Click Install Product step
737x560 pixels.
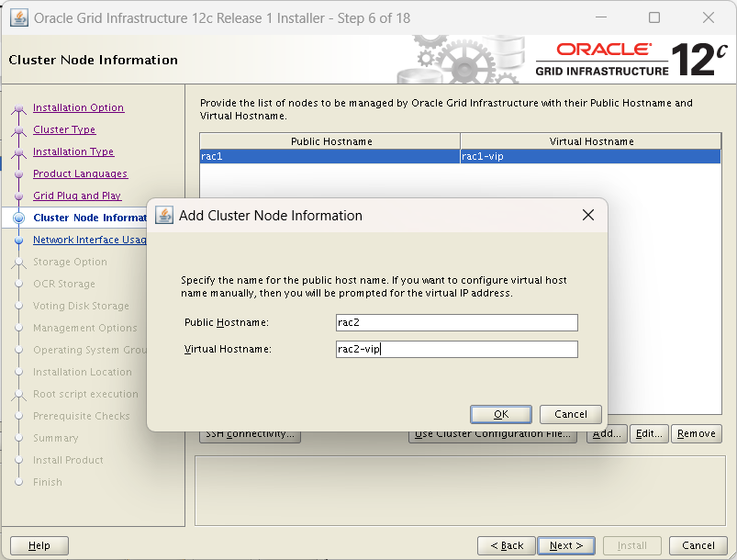pos(68,460)
